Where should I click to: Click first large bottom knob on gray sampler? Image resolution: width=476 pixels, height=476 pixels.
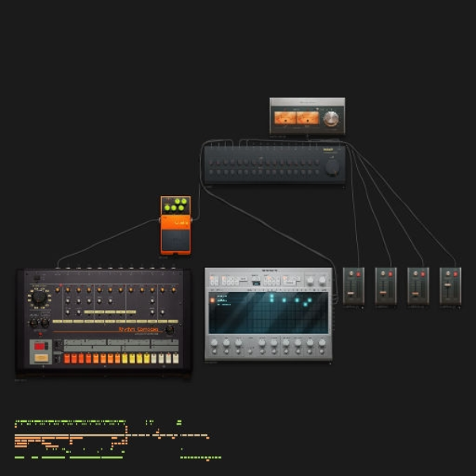214,343
